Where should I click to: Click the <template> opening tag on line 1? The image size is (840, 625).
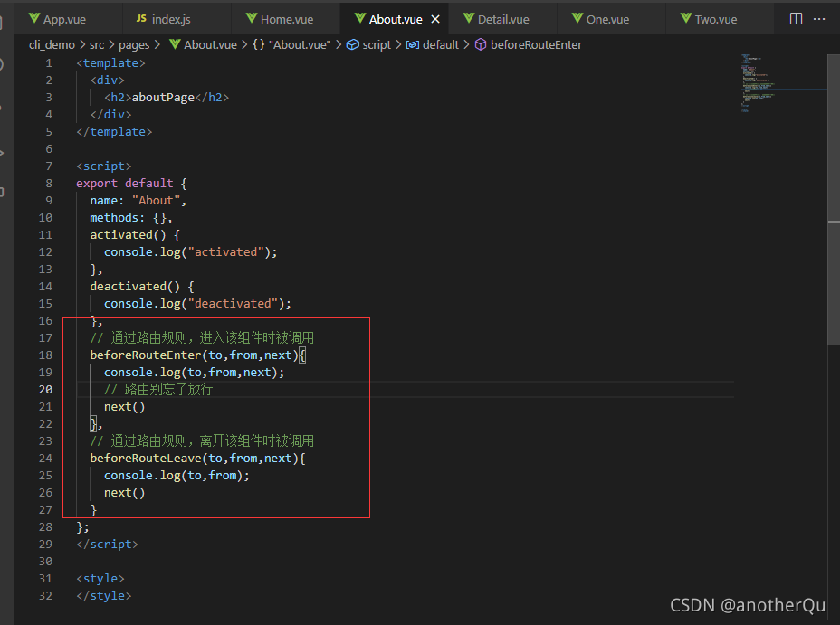111,63
